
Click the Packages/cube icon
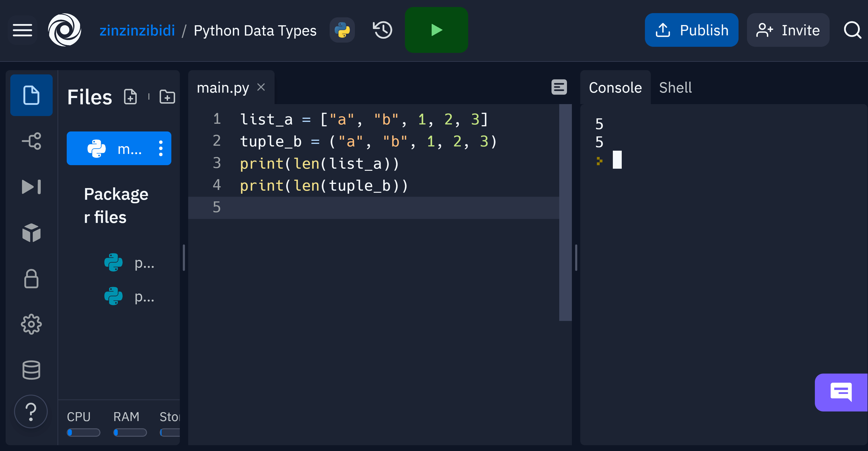click(x=30, y=232)
